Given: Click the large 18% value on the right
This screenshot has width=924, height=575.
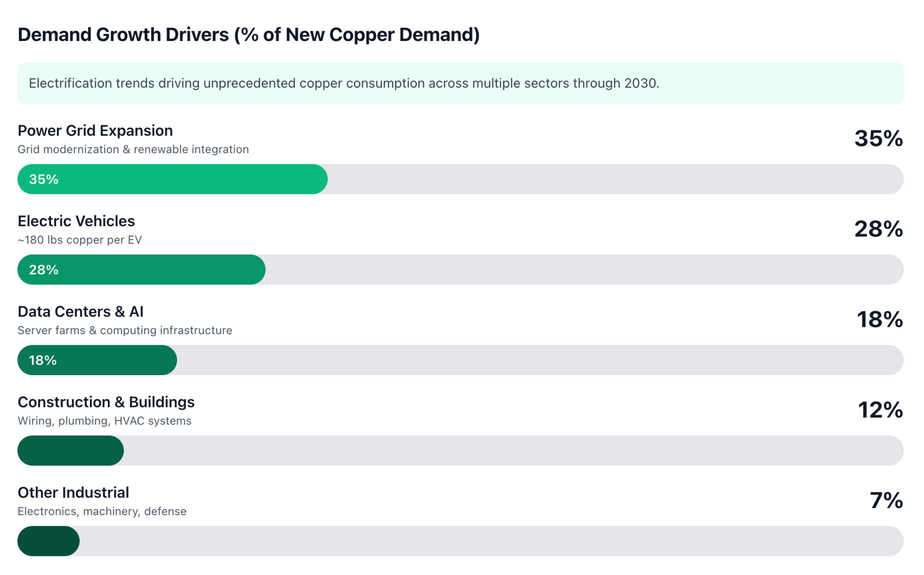Looking at the screenshot, I should pos(879,320).
